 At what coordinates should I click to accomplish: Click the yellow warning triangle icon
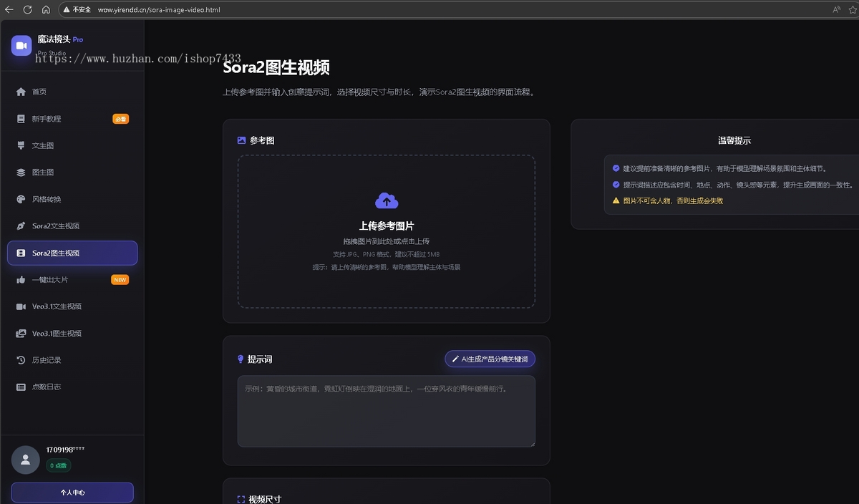click(616, 201)
